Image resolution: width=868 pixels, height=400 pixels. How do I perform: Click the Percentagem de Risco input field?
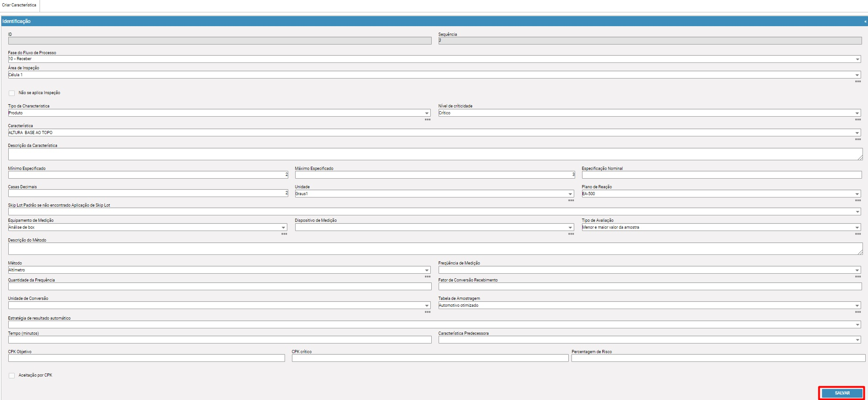(719, 358)
